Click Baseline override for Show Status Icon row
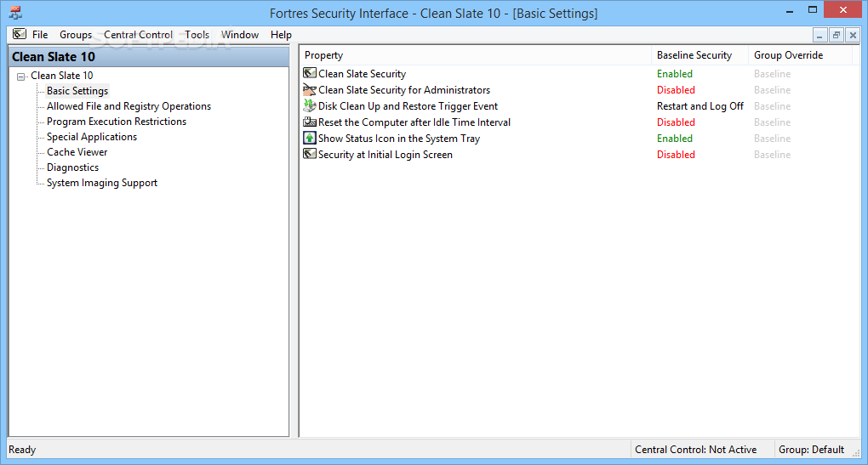868x465 pixels. coord(772,139)
